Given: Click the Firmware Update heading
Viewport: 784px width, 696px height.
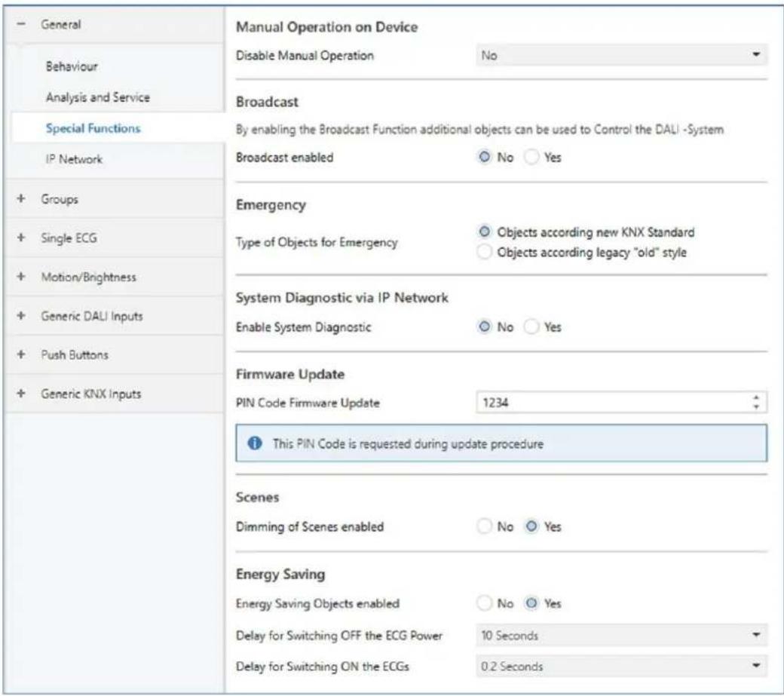Looking at the screenshot, I should pyautogui.click(x=290, y=374).
